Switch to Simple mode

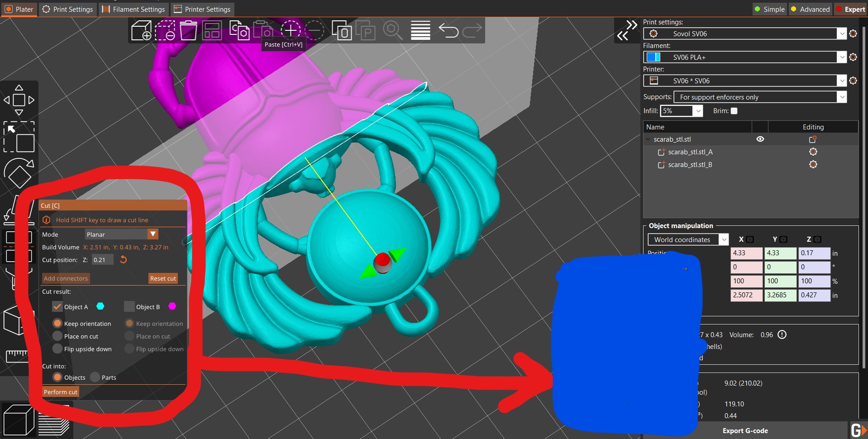[x=769, y=9]
